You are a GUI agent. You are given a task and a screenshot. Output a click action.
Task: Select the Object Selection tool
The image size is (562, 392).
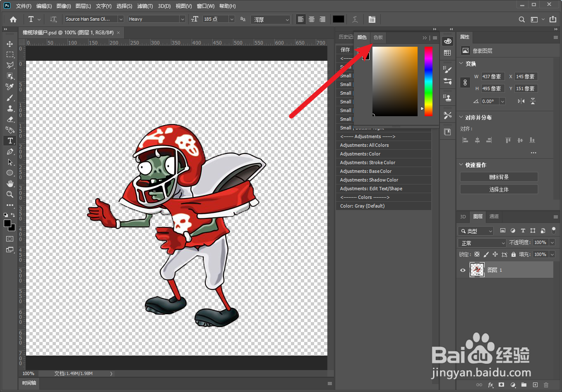[x=10, y=76]
